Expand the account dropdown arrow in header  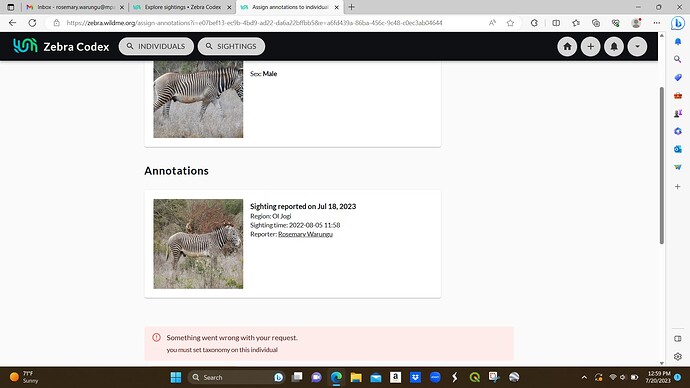coord(637,46)
